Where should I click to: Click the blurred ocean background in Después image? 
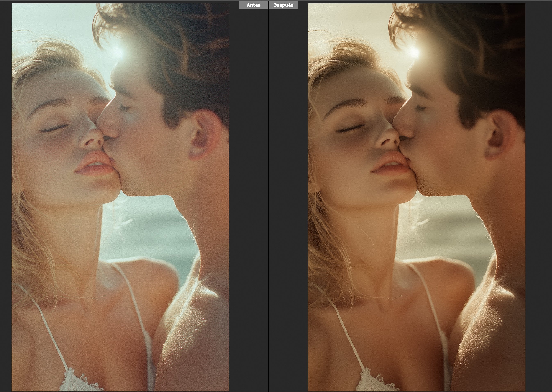[x=446, y=232]
